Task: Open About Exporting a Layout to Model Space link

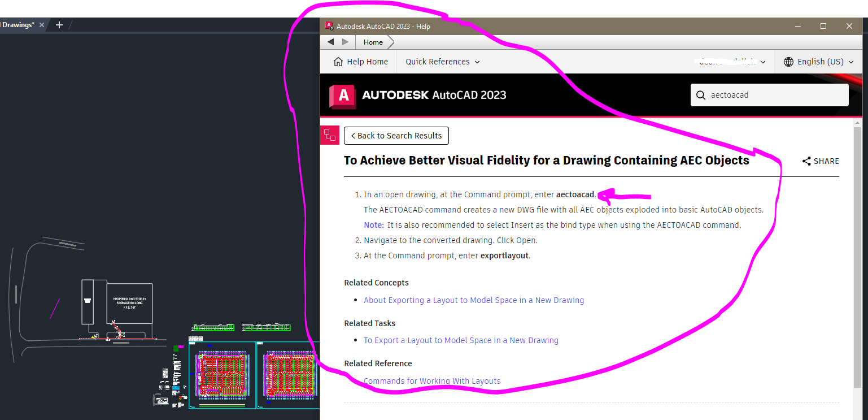Action: 474,300
